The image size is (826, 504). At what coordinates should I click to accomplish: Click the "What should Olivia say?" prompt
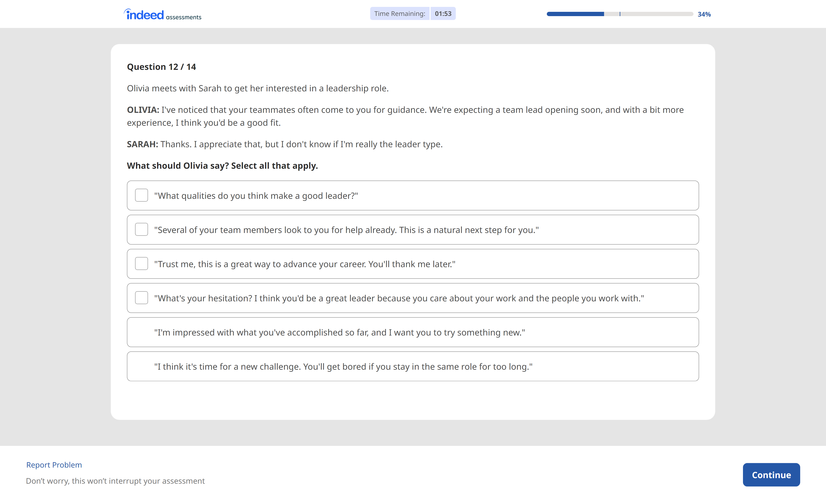(x=222, y=165)
